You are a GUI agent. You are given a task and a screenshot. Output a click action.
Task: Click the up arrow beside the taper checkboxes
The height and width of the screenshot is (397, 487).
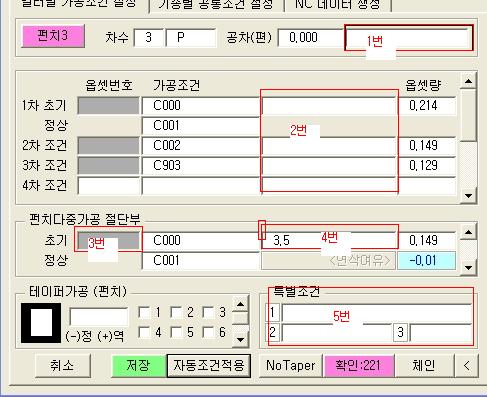click(240, 304)
